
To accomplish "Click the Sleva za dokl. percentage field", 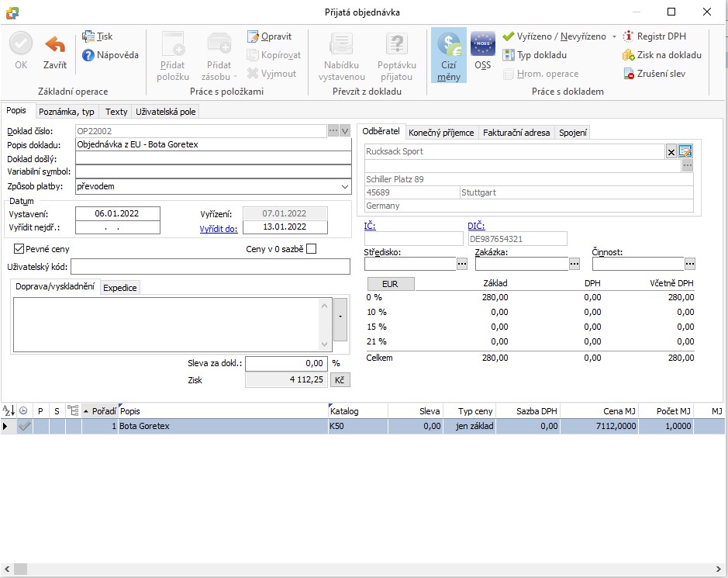I will [286, 363].
